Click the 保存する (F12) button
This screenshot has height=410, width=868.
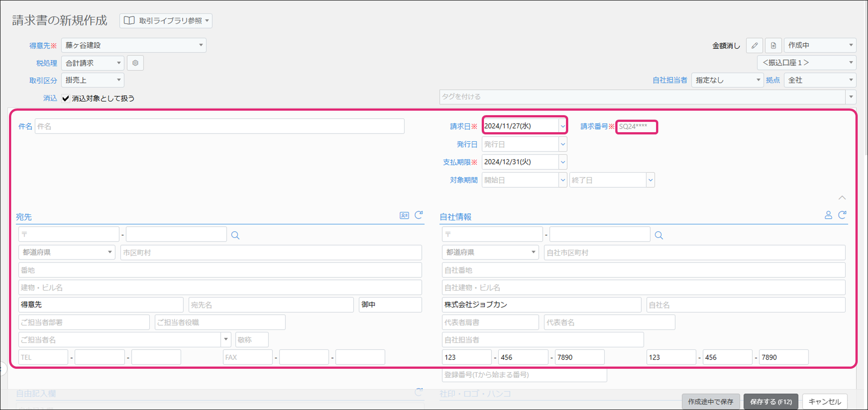click(x=771, y=401)
